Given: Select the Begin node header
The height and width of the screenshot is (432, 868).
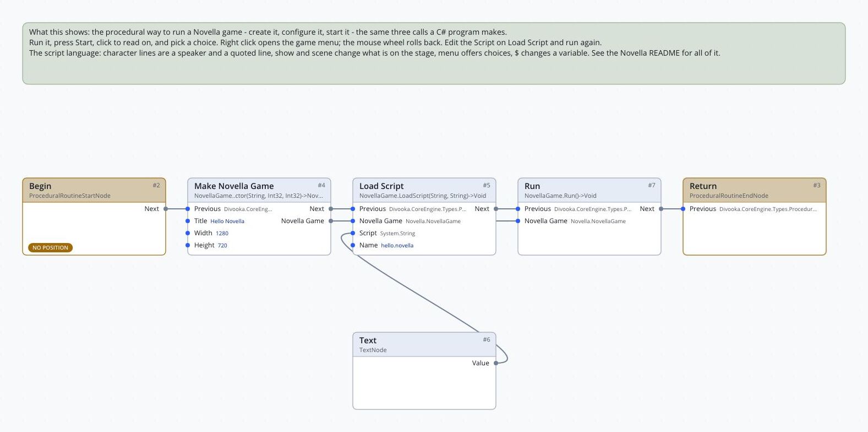Looking at the screenshot, I should [94, 190].
